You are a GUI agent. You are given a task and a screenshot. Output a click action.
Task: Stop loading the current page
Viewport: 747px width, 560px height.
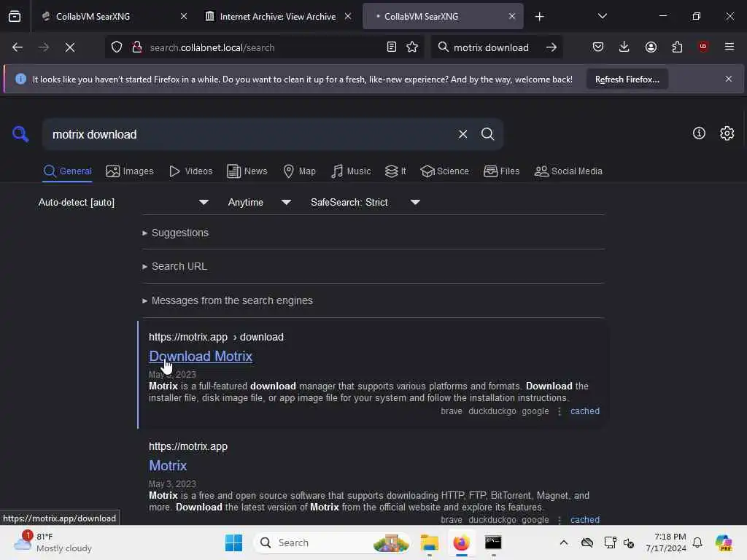[70, 47]
